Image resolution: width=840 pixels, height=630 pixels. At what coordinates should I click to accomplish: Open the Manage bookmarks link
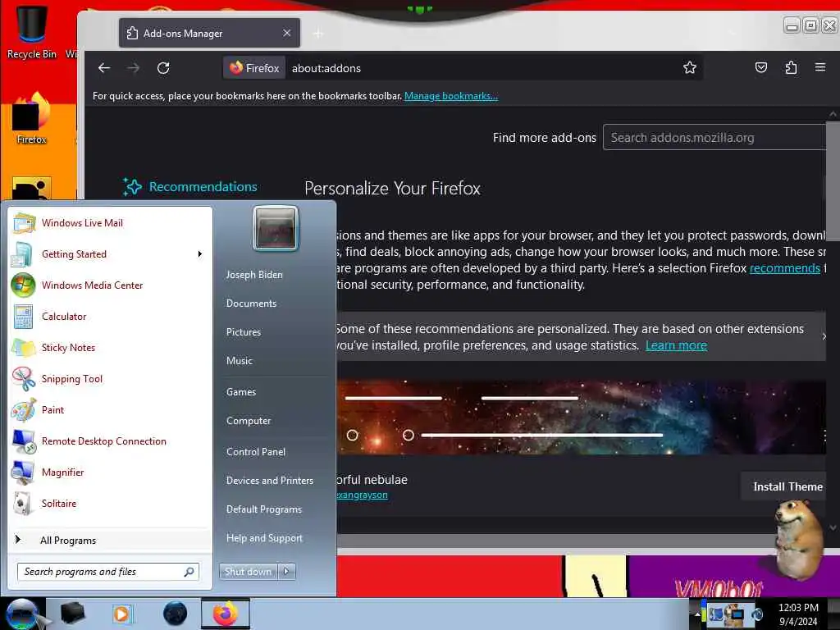pos(450,96)
